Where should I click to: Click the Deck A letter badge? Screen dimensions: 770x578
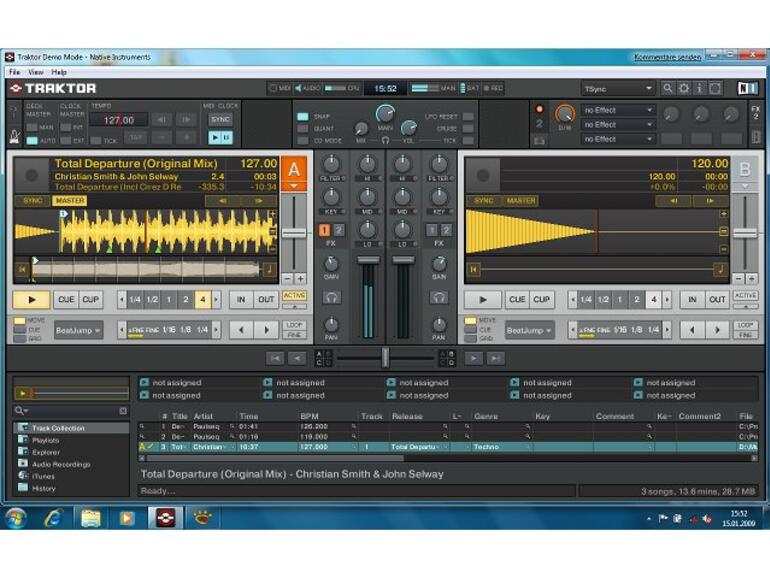[x=294, y=170]
